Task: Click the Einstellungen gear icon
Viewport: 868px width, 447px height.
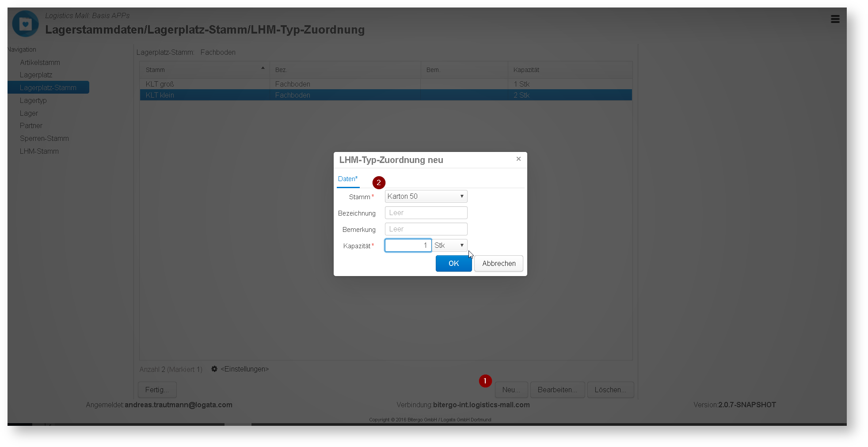Action: tap(214, 369)
